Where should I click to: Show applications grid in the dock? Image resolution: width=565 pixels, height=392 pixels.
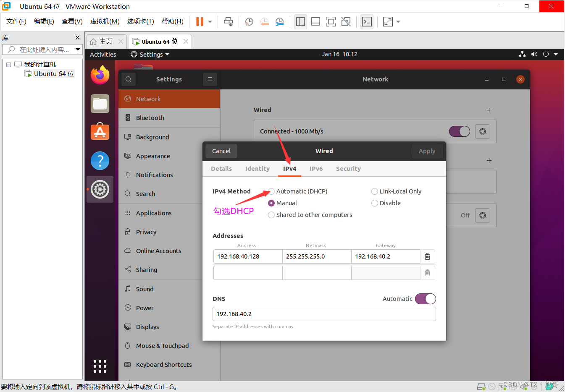pyautogui.click(x=100, y=366)
